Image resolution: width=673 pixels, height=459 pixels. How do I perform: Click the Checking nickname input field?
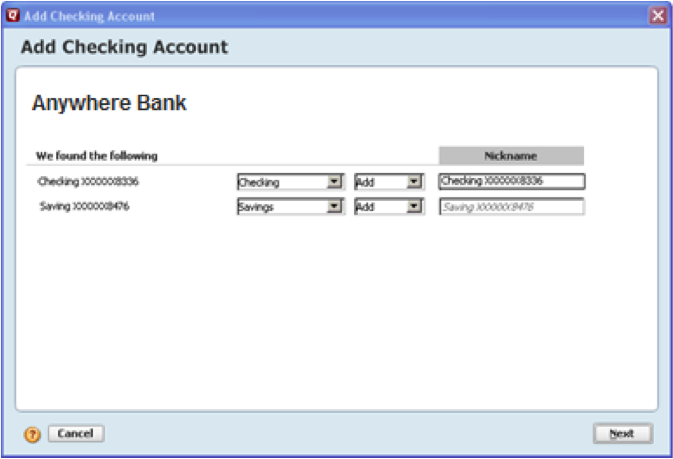point(512,181)
